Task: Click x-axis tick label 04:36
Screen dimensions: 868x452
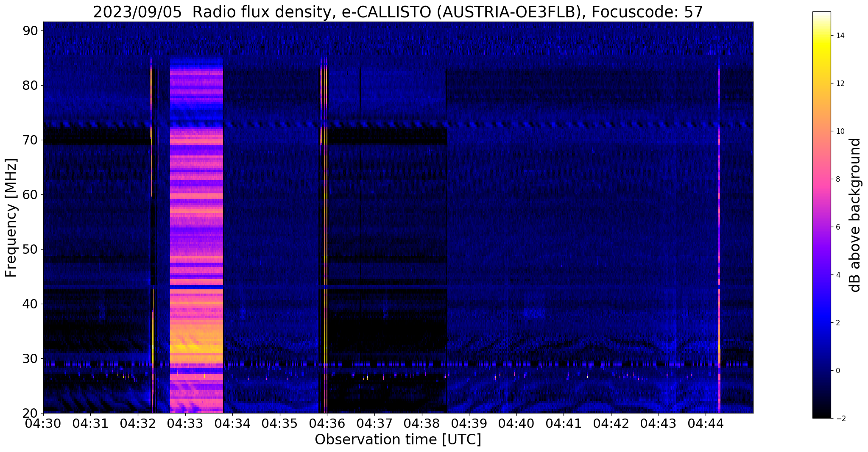Action: [327, 424]
